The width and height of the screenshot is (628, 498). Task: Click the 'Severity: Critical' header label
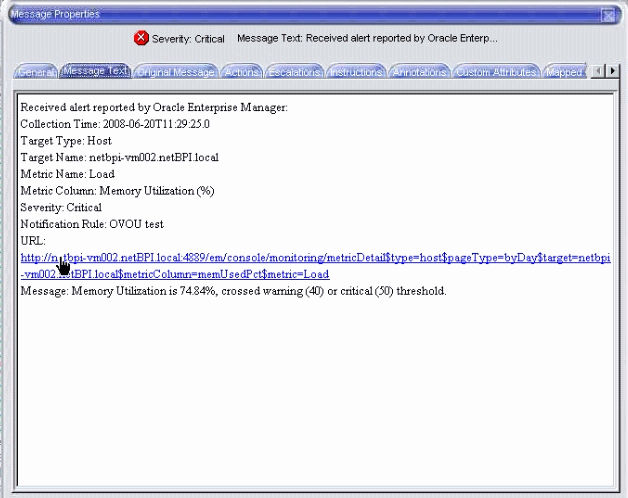[188, 39]
